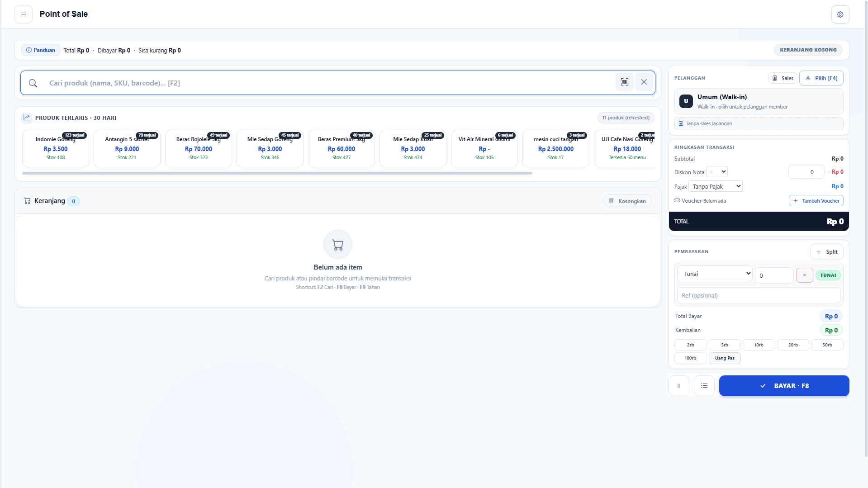Screen dimensions: 868x488
Task: Click the payment amount input field
Action: point(774,275)
